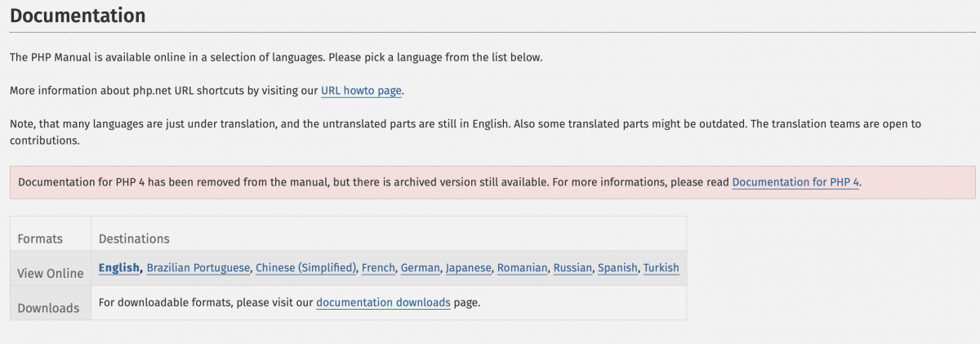Viewport: 980px width, 344px height.
Task: Click the translation note paragraph text
Action: (x=465, y=132)
